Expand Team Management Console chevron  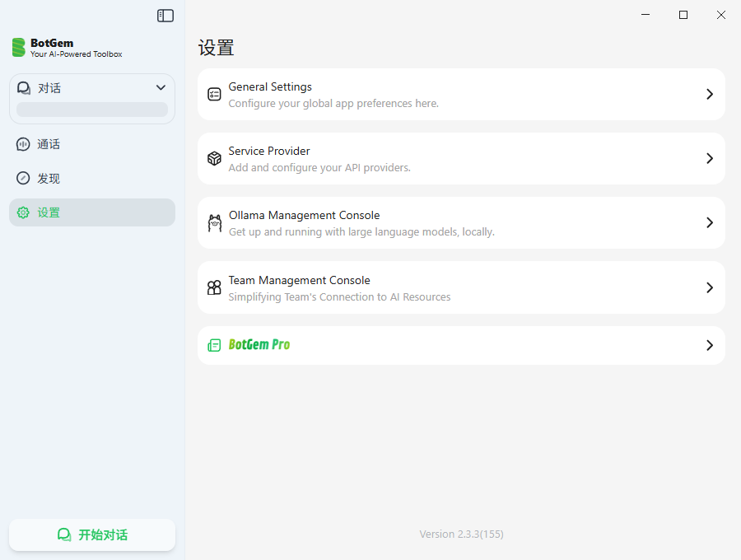tap(710, 287)
